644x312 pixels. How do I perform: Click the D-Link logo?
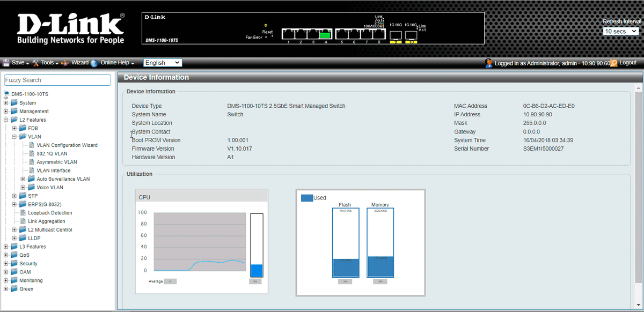coord(71,28)
